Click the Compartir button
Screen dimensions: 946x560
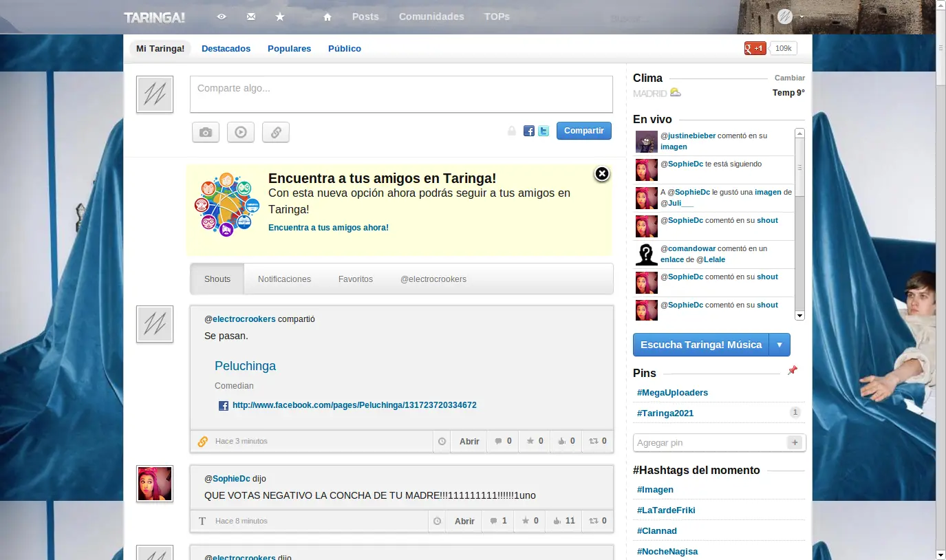click(x=584, y=131)
